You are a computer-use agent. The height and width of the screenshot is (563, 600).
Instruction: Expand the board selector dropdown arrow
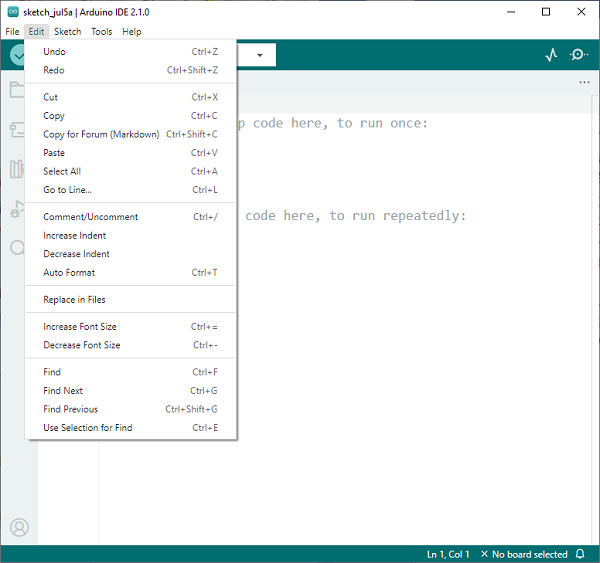(x=260, y=55)
